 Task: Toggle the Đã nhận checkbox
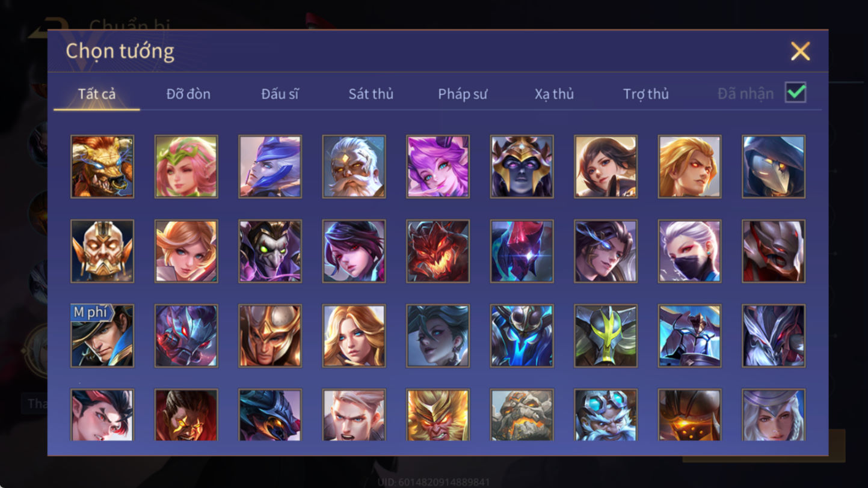[795, 93]
